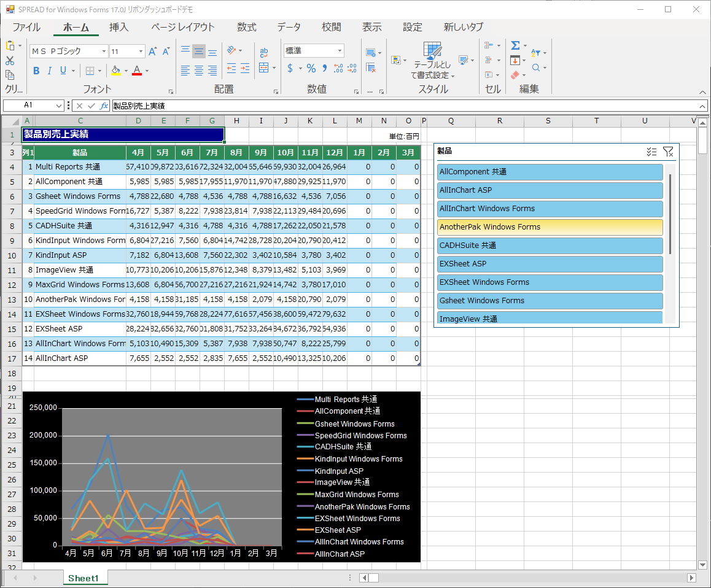Screen dimensions: 711x588
Task: Align text to the bottom
Action: [x=212, y=51]
